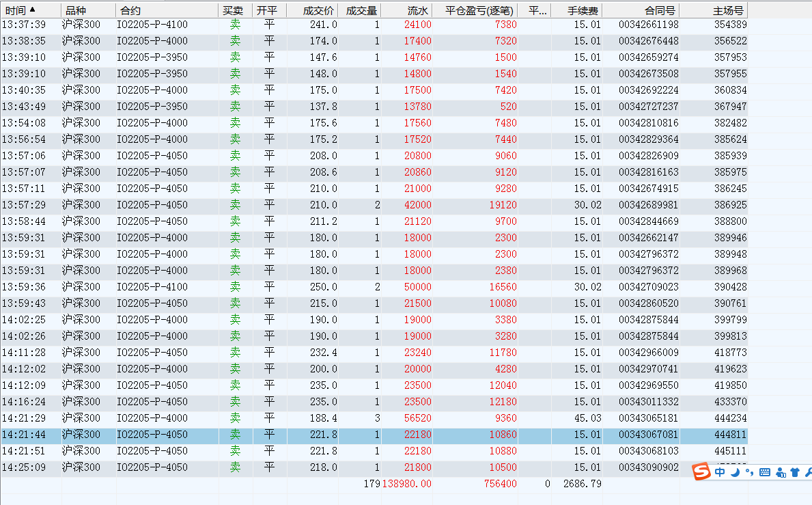Open Sogou user account icon
This screenshot has width=812, height=505.
[x=781, y=472]
